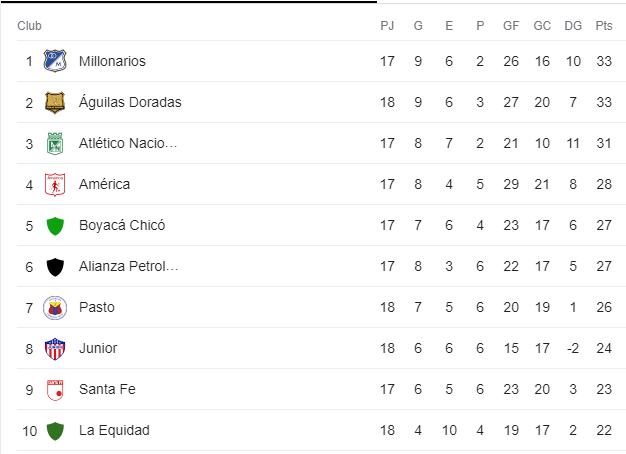The image size is (626, 454).
Task: Click the Junior striped crest
Action: point(55,349)
